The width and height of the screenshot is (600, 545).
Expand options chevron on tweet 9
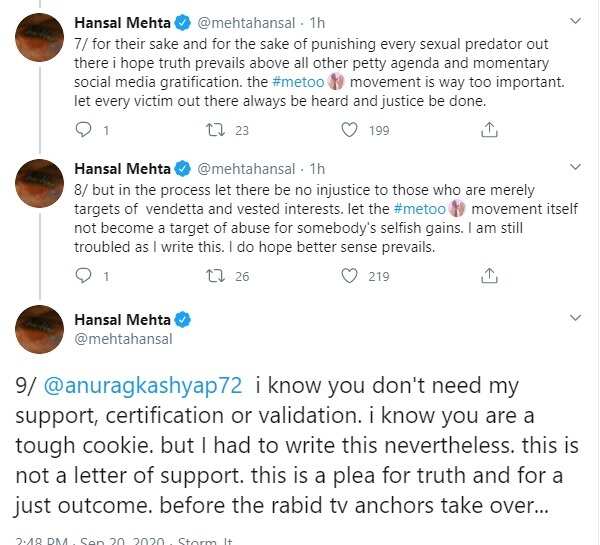click(x=576, y=320)
